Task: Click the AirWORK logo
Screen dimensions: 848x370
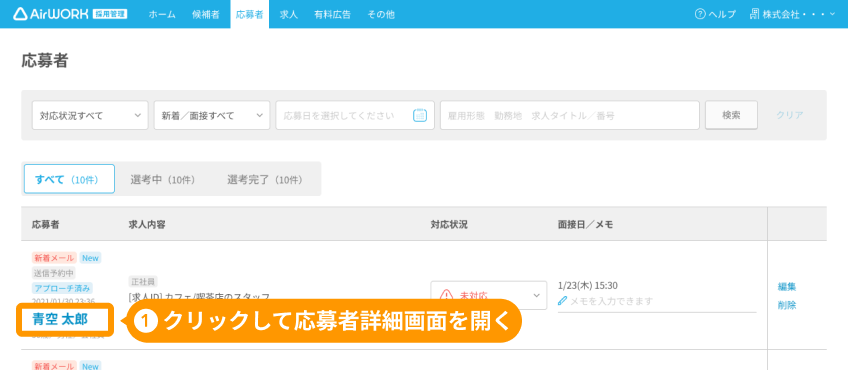Action: point(70,14)
